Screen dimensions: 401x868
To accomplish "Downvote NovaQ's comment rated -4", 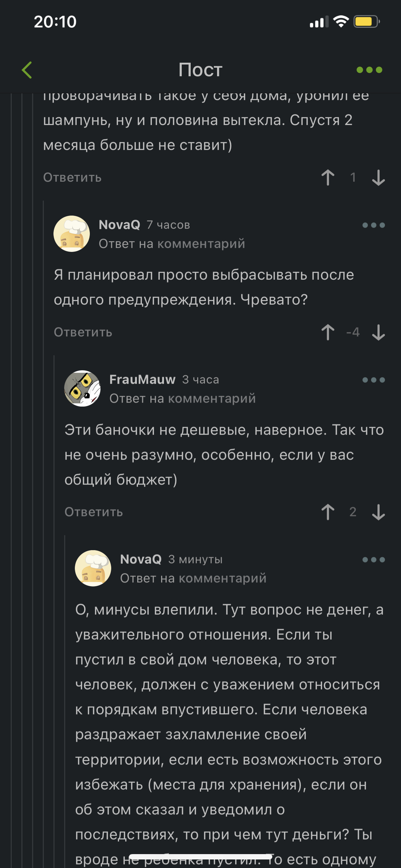I will 378,332.
